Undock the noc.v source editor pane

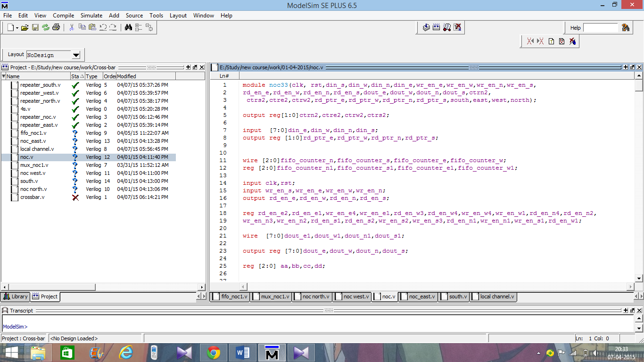click(x=633, y=67)
